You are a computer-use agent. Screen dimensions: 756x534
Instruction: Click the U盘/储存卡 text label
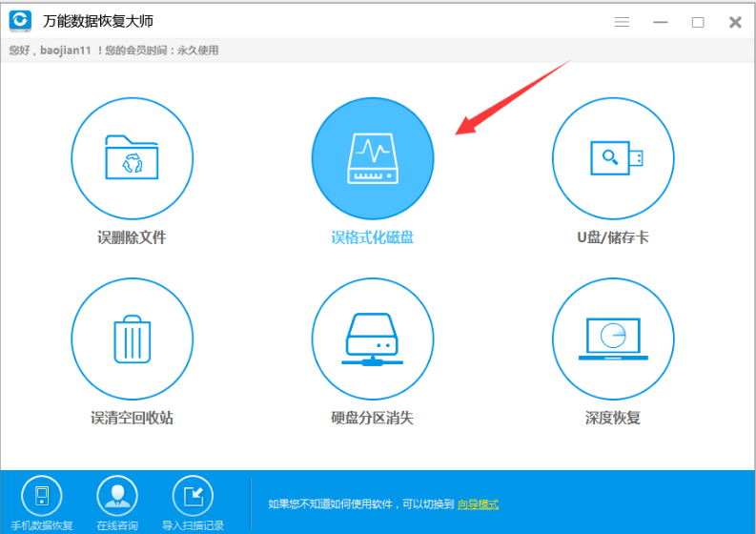pyautogui.click(x=613, y=237)
